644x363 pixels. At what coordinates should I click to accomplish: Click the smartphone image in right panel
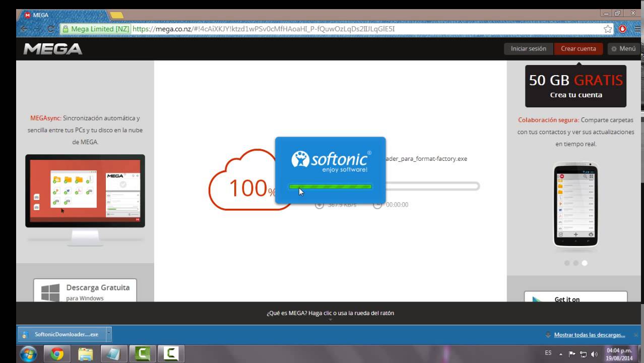coord(575,205)
